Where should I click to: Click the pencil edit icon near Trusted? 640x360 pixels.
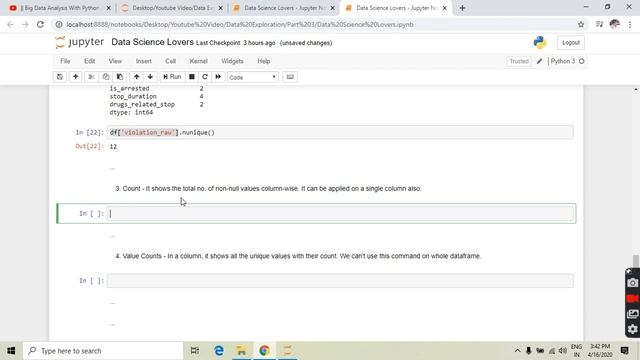539,61
